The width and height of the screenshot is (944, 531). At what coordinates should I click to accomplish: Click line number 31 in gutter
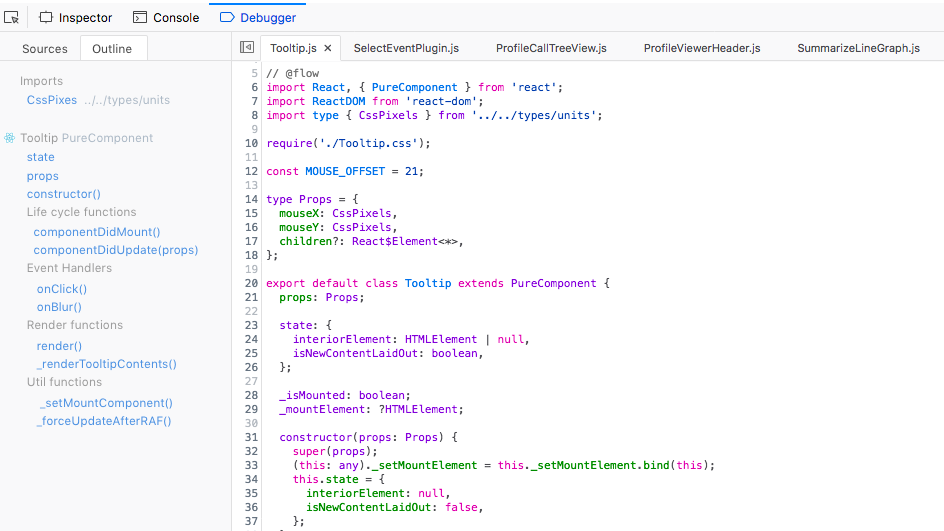click(x=251, y=437)
